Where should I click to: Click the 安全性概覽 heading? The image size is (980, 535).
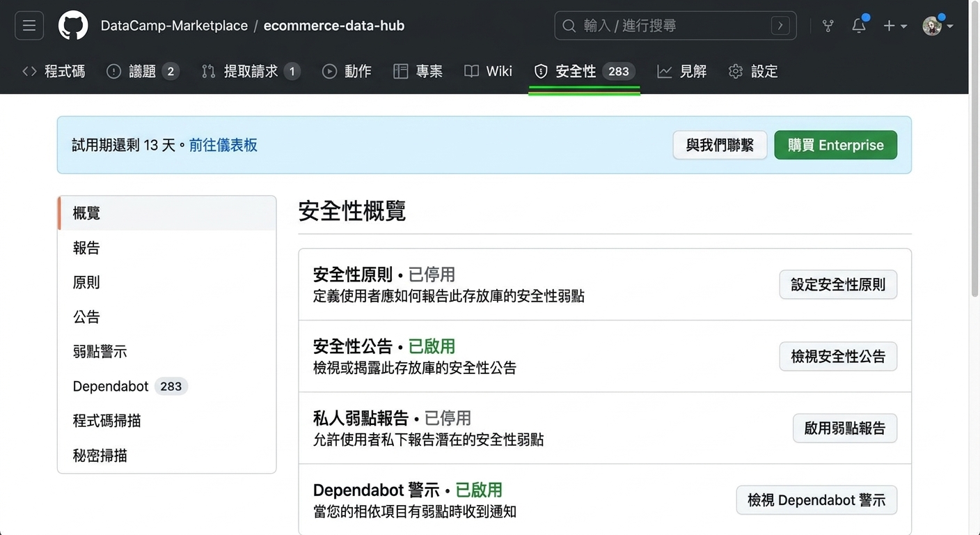click(x=352, y=211)
